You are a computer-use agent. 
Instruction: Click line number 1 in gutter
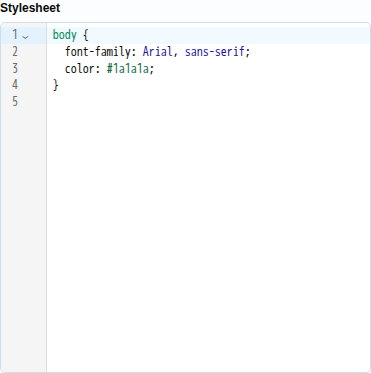click(x=15, y=35)
